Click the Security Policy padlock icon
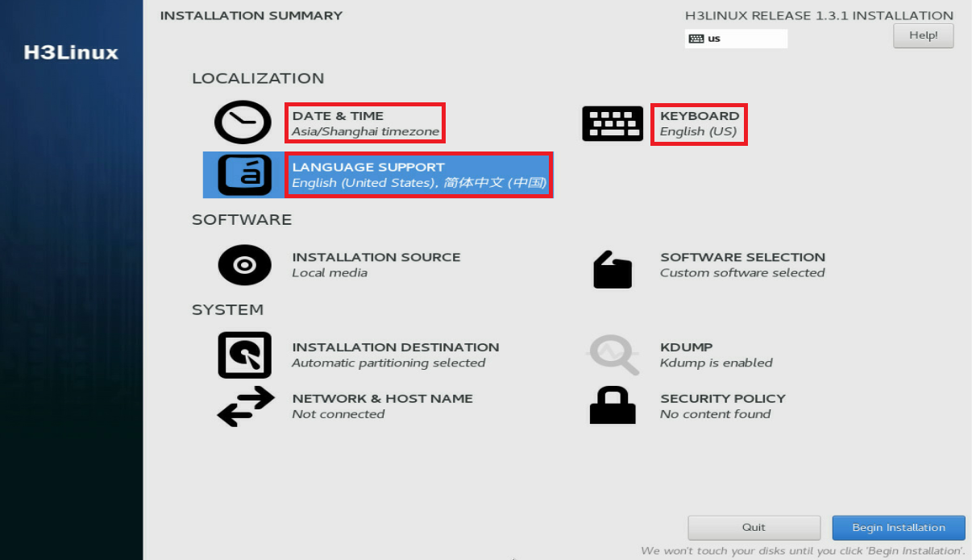 613,404
